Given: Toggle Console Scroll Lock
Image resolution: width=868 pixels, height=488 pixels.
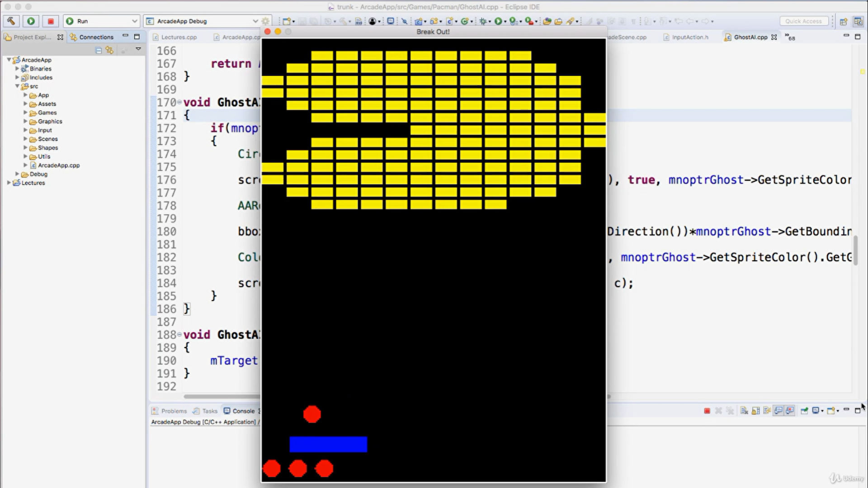Looking at the screenshot, I should click(x=755, y=411).
